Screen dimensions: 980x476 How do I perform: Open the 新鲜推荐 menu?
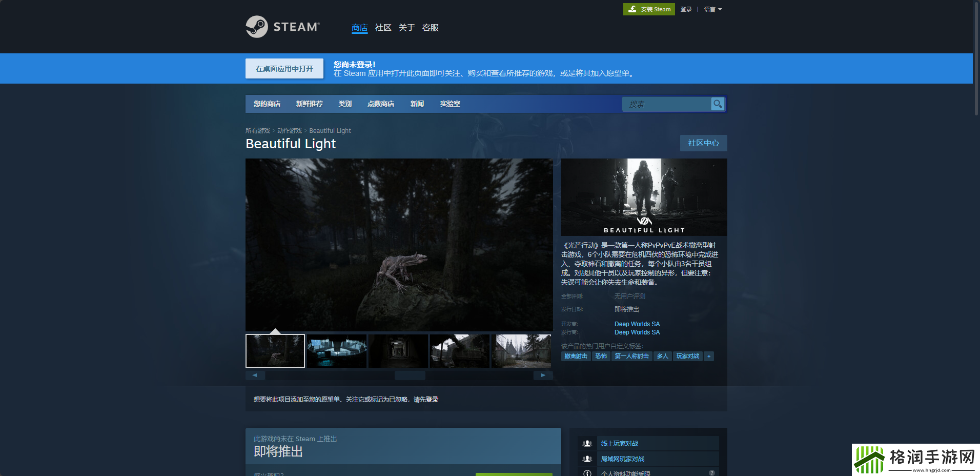(x=309, y=104)
